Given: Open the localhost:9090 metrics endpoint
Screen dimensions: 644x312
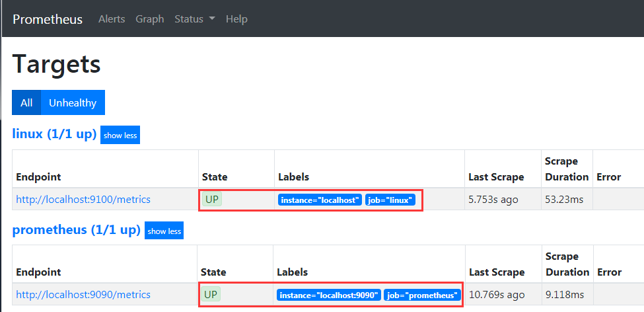Looking at the screenshot, I should tap(83, 294).
